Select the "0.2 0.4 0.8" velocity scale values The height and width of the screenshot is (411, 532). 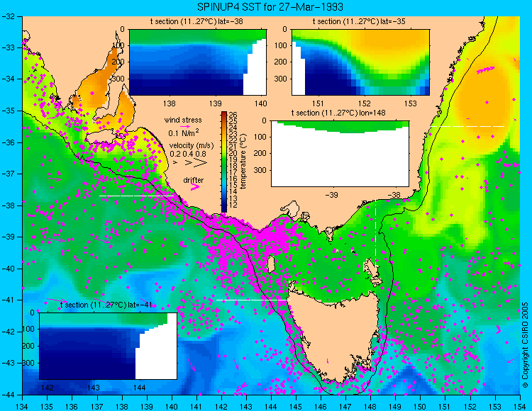coord(188,154)
